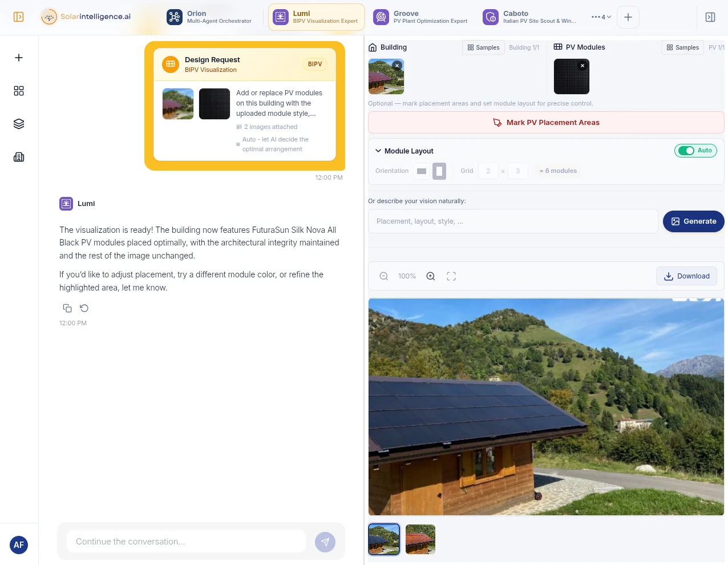
Task: Download the generated visualization
Action: click(x=687, y=276)
